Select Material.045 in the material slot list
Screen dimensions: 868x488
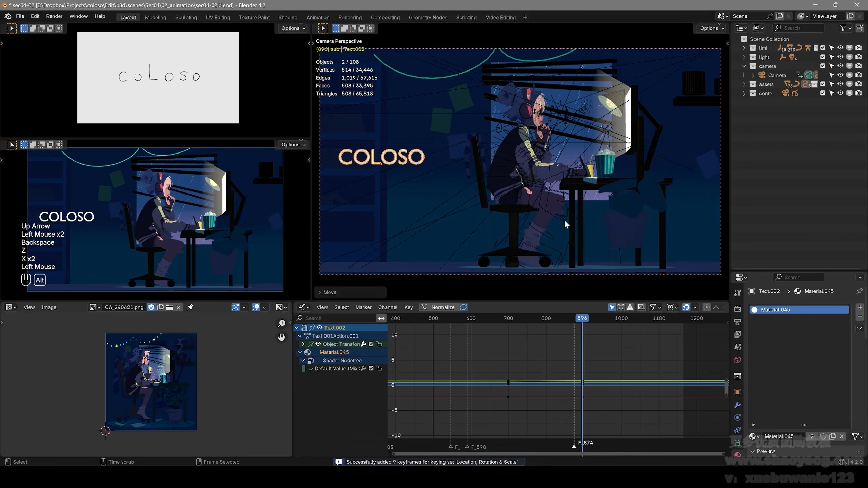799,310
